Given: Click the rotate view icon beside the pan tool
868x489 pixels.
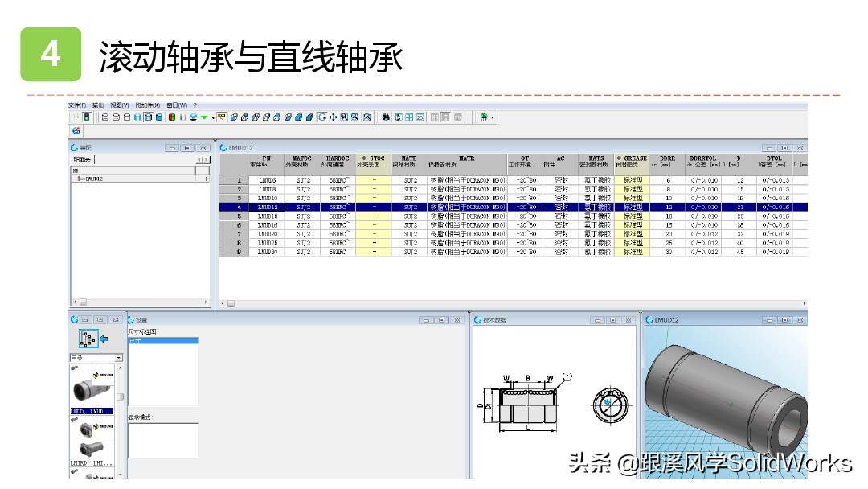Looking at the screenshot, I should [x=321, y=117].
